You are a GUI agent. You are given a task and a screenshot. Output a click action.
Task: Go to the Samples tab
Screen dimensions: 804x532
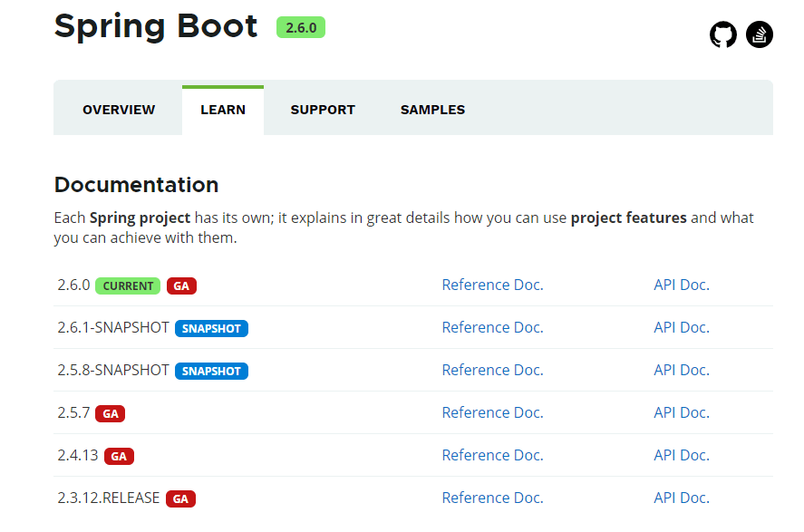pyautogui.click(x=432, y=110)
